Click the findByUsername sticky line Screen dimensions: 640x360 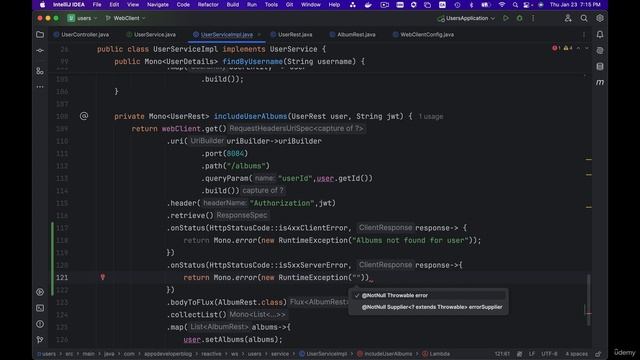(240, 62)
